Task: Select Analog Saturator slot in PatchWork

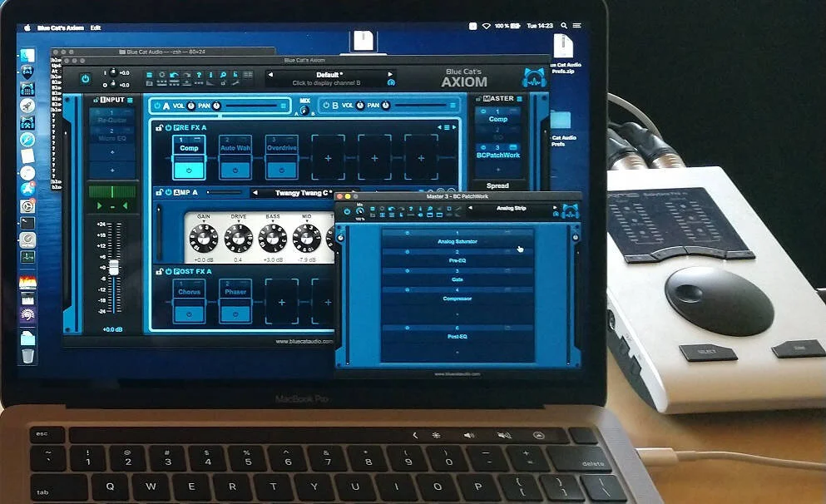Action: coord(458,238)
